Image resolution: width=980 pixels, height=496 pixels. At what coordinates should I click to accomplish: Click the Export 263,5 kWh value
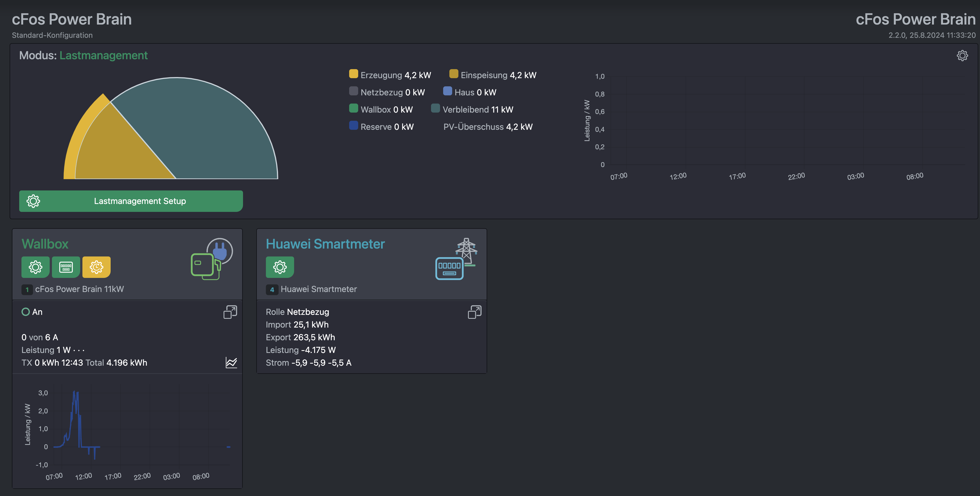coord(301,337)
